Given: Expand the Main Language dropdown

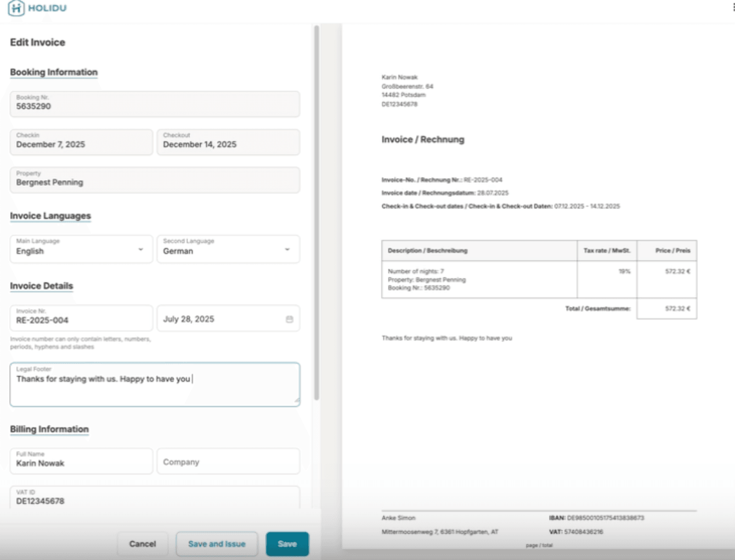Looking at the screenshot, I should 141,249.
